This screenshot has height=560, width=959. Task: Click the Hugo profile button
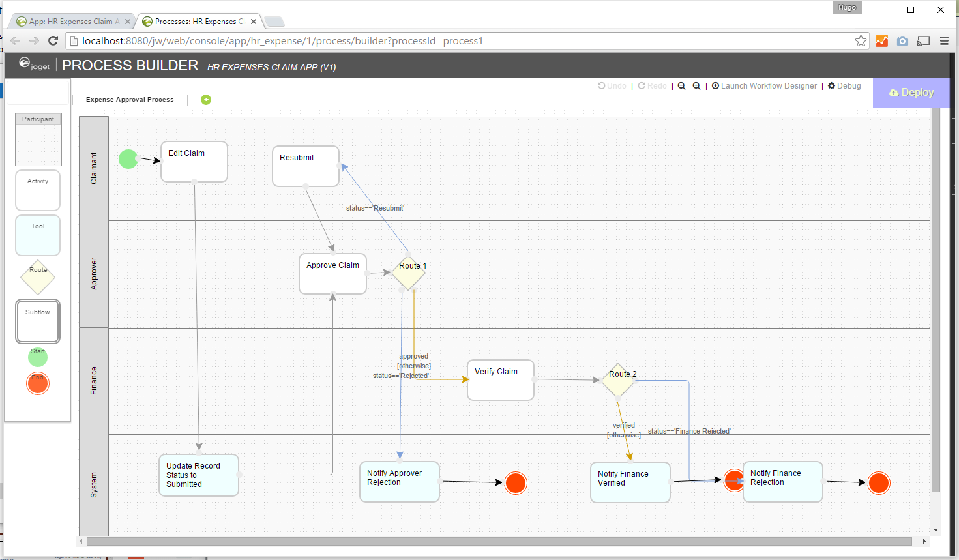[x=847, y=7]
